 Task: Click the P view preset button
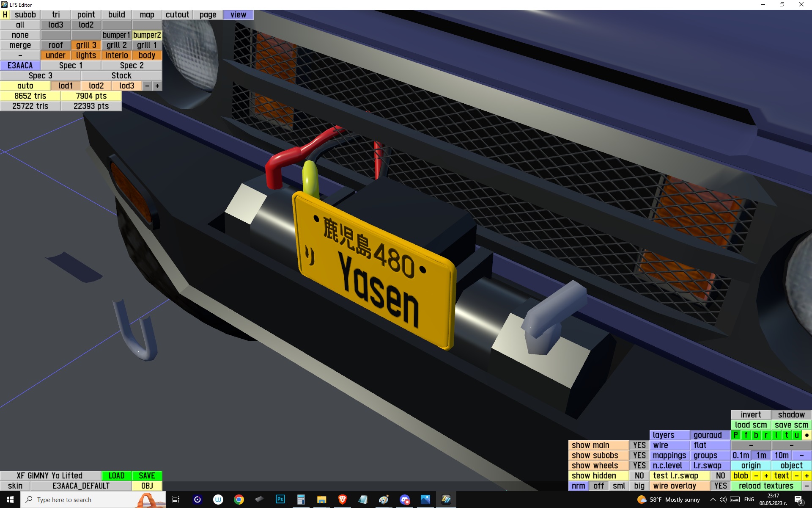[736, 435]
